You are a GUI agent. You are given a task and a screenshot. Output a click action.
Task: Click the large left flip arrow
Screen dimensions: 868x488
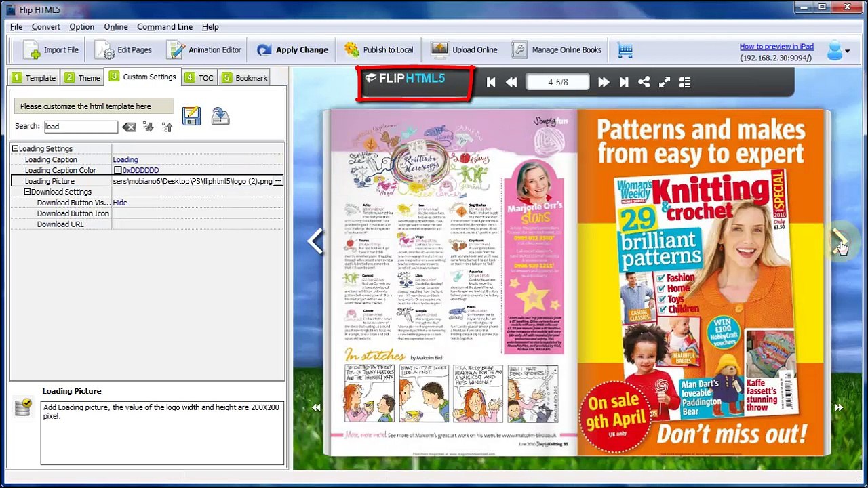pyautogui.click(x=315, y=241)
